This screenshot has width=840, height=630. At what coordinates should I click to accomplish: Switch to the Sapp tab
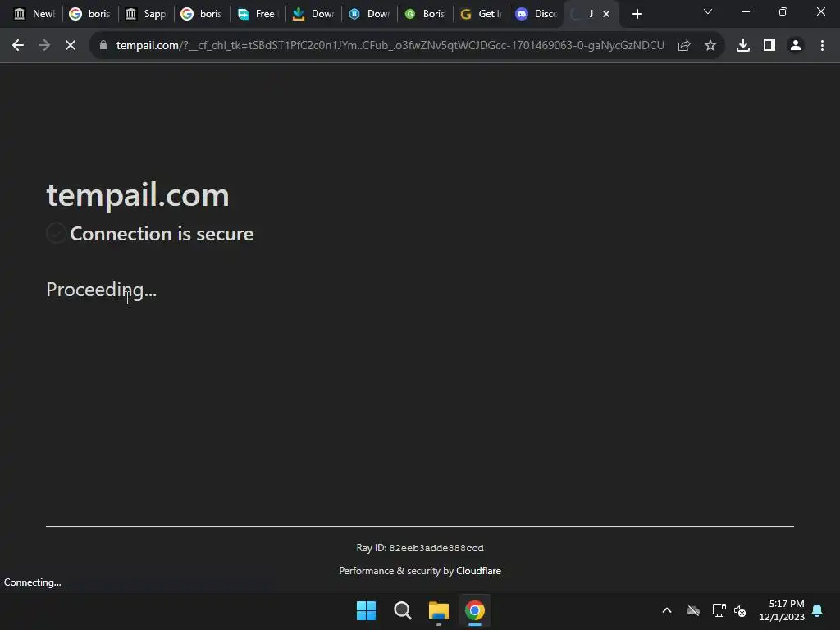(x=145, y=14)
